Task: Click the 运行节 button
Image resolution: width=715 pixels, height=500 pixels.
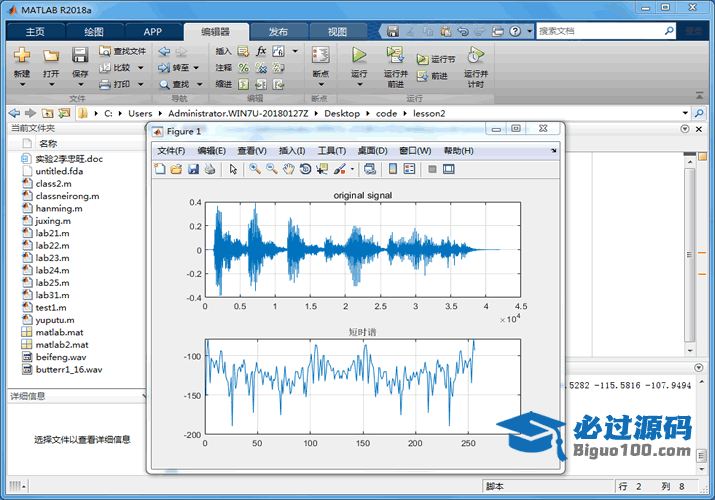Action: click(x=436, y=59)
